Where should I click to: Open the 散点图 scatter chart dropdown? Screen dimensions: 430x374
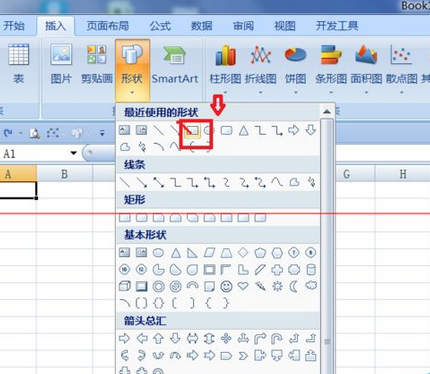(x=401, y=69)
